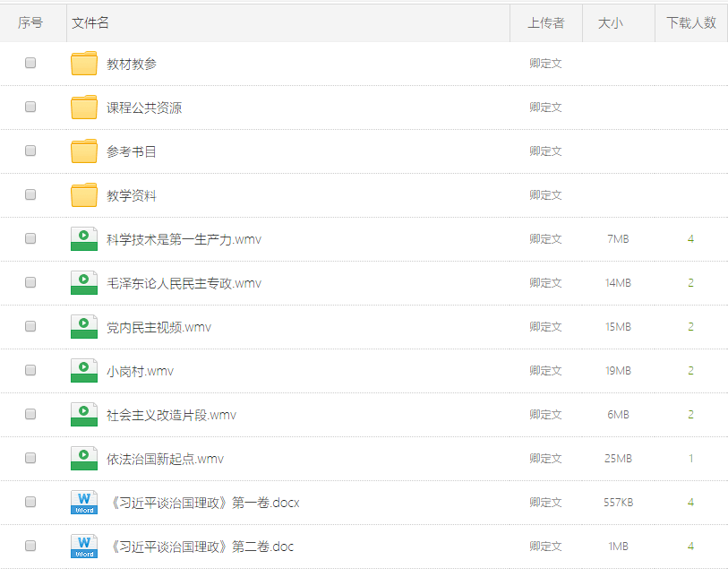The image size is (728, 577).
Task: Click video icon for 科学技术是第一生产力.wmv
Action: [x=84, y=239]
